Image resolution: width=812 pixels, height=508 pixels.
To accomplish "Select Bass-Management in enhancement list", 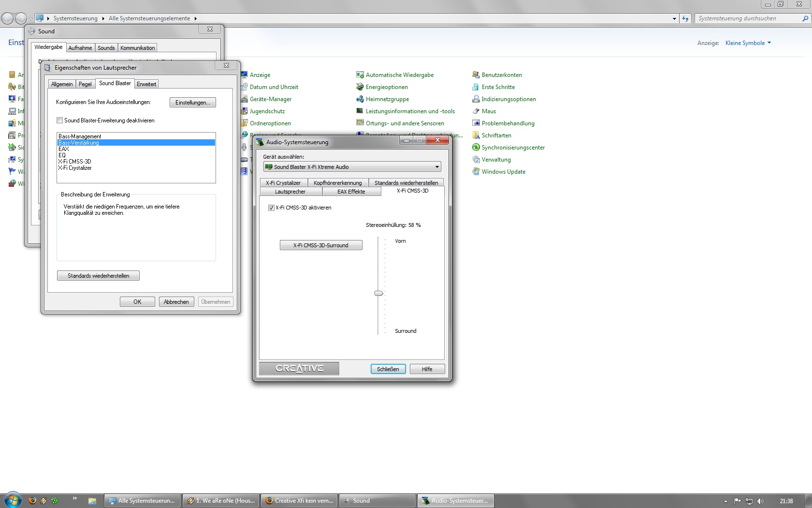I will click(x=136, y=136).
